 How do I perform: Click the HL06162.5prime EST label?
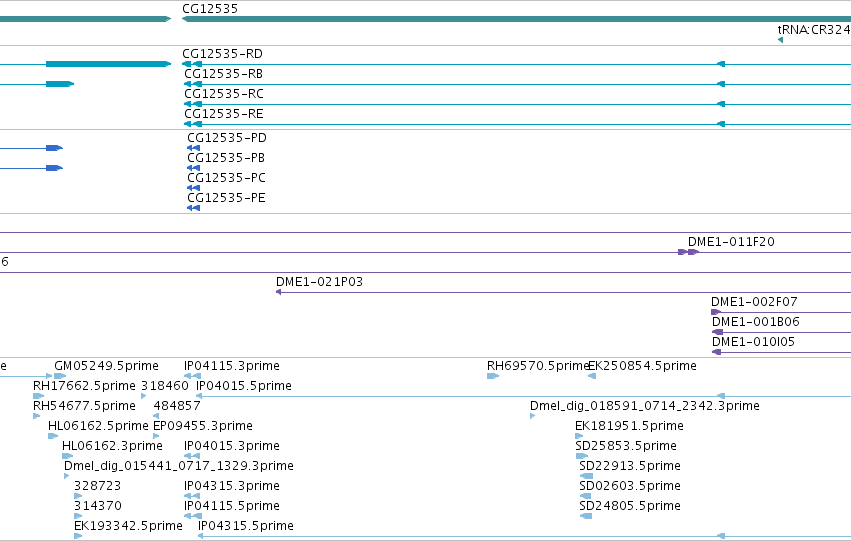pos(98,427)
